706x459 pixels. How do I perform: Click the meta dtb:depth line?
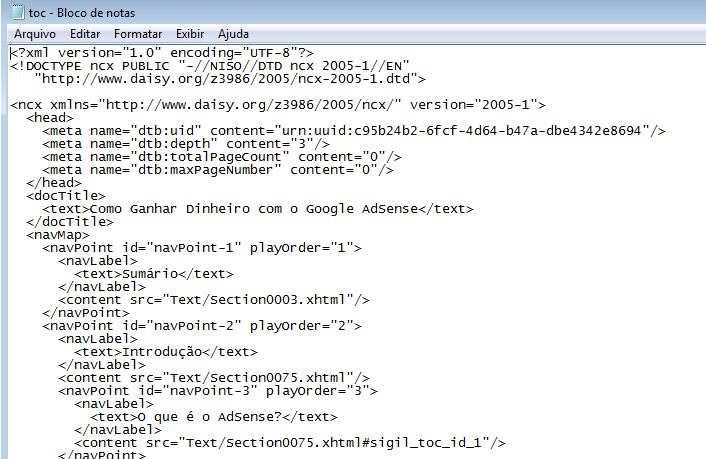[186, 144]
